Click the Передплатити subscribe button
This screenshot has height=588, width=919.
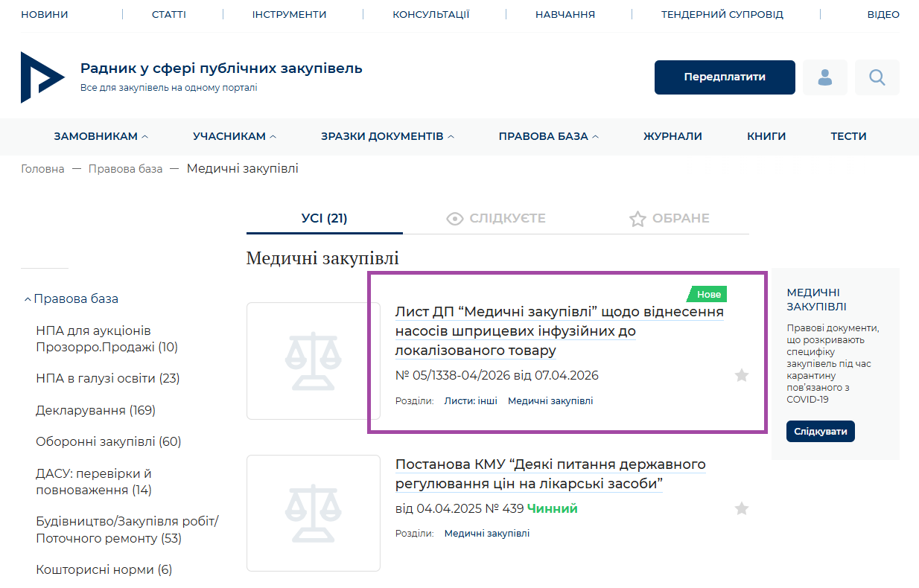[724, 77]
